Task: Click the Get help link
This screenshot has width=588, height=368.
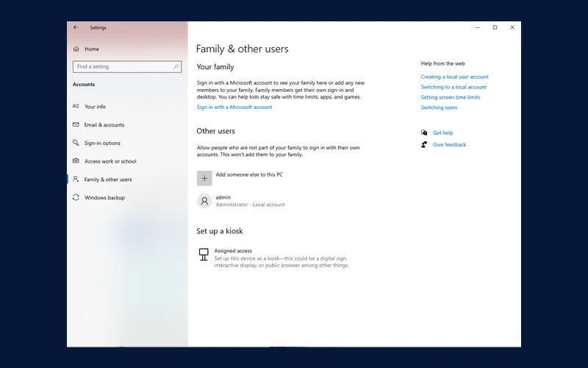Action: click(443, 132)
